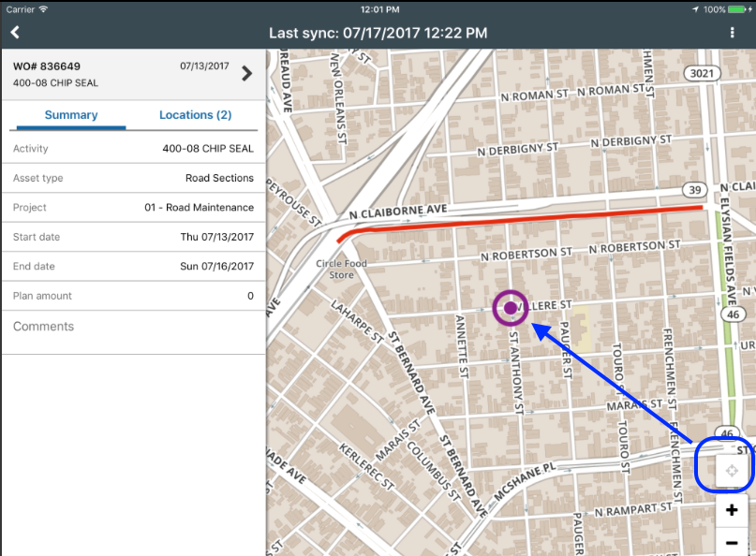Select the Asset type row
Screen dimensions: 756x556
click(133, 178)
